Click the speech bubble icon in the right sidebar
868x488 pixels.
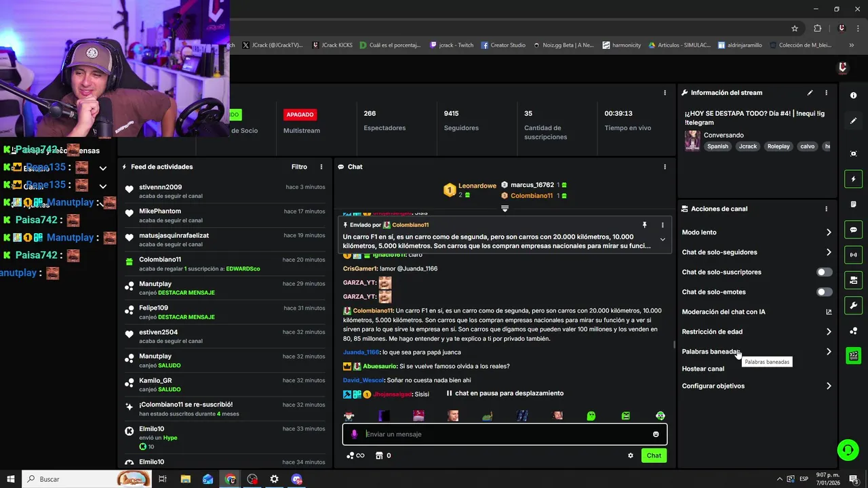click(x=853, y=230)
